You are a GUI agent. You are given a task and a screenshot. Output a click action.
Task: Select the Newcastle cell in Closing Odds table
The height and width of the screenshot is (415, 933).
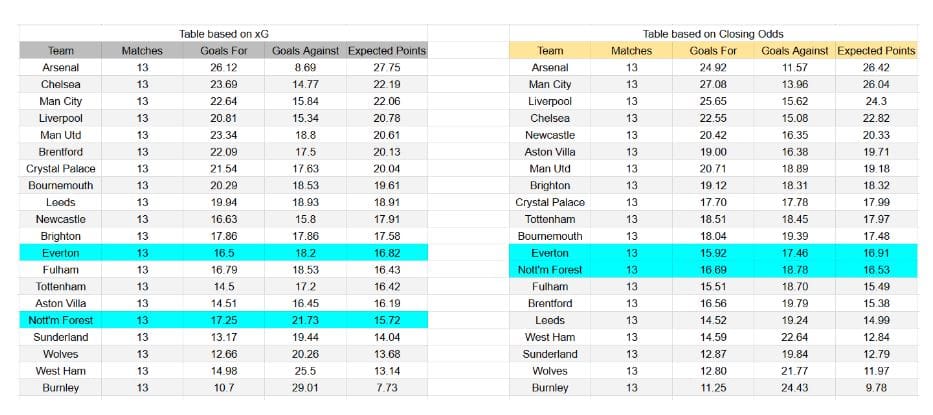pyautogui.click(x=550, y=135)
